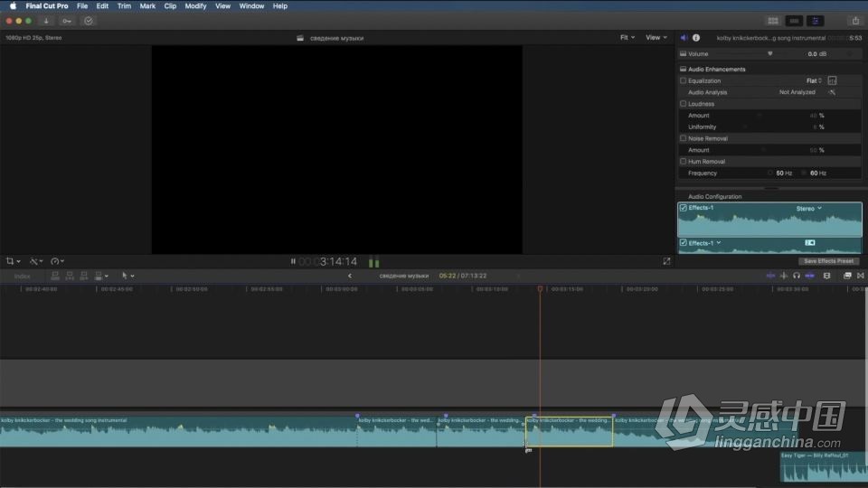The width and height of the screenshot is (868, 488).
Task: Click the audio meters icon beside timecode
Action: click(x=374, y=262)
